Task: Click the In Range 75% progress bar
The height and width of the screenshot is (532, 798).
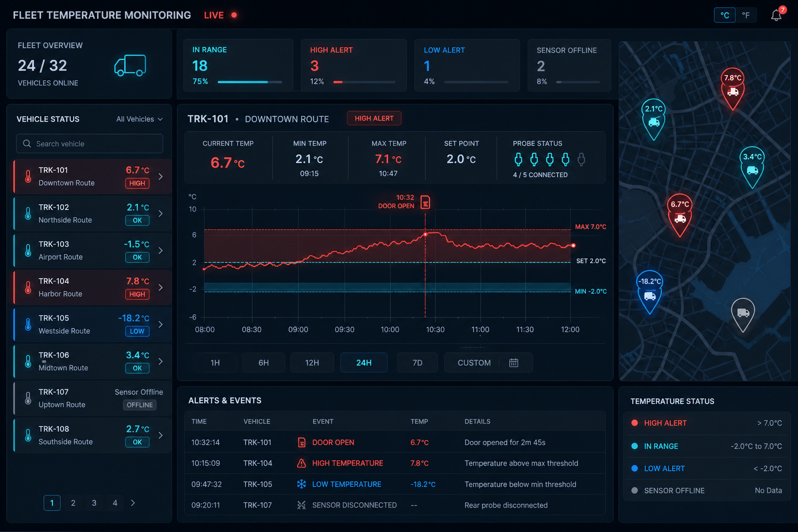Action: pyautogui.click(x=250, y=82)
